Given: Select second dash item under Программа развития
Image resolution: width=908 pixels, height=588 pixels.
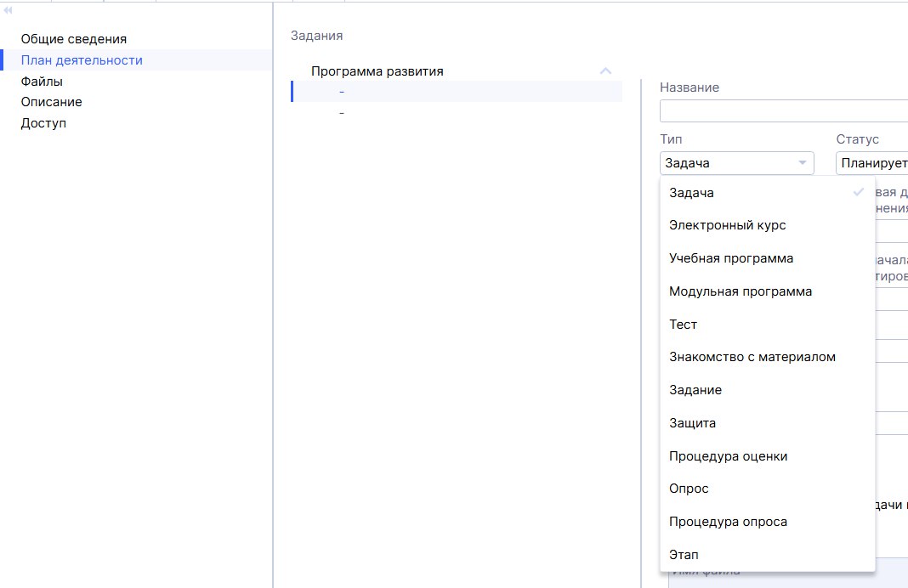Looking at the screenshot, I should 341,113.
